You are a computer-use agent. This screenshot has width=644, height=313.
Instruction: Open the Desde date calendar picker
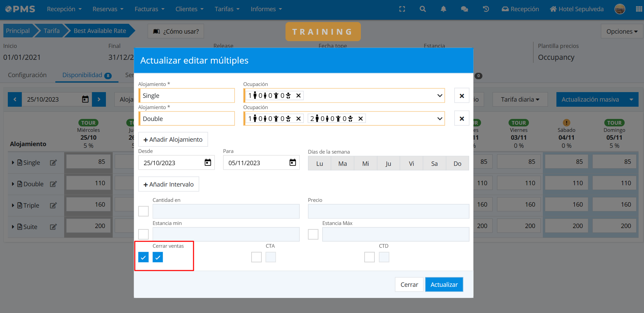[208, 163]
